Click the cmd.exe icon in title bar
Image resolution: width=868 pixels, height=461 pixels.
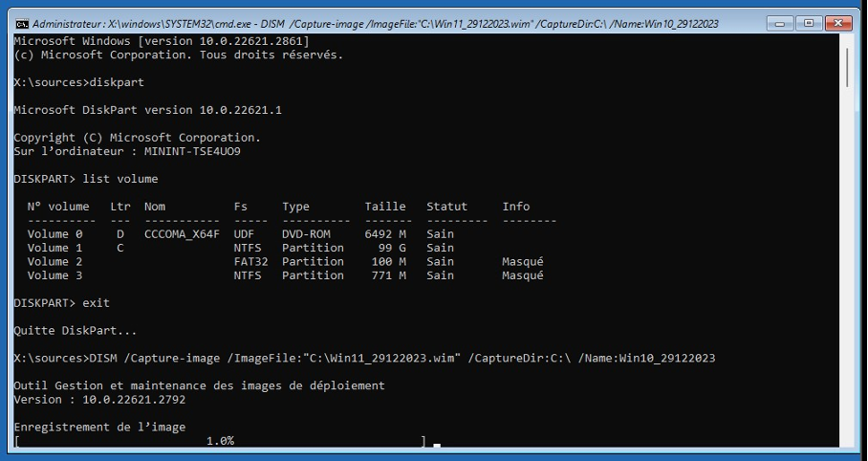coord(22,23)
